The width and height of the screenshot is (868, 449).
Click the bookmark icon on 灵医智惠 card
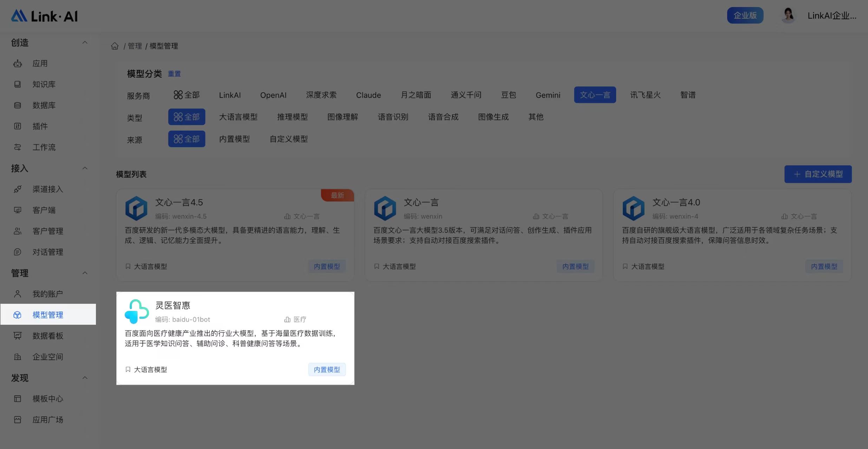tap(128, 369)
